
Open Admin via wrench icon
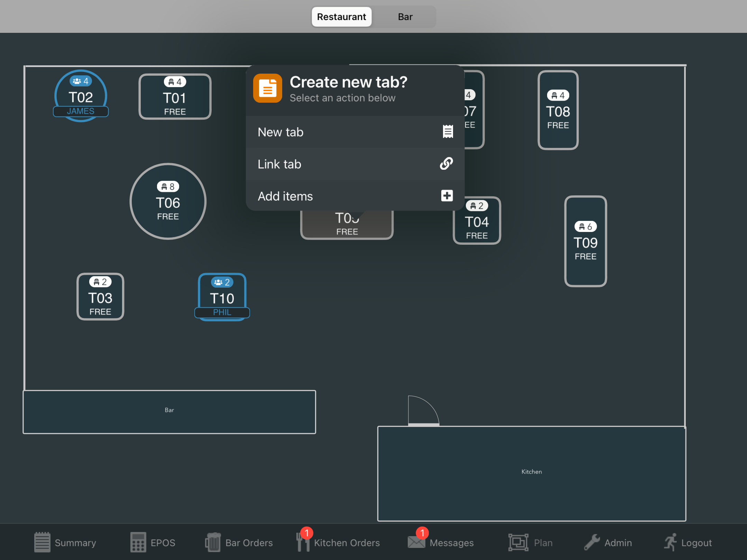click(592, 542)
